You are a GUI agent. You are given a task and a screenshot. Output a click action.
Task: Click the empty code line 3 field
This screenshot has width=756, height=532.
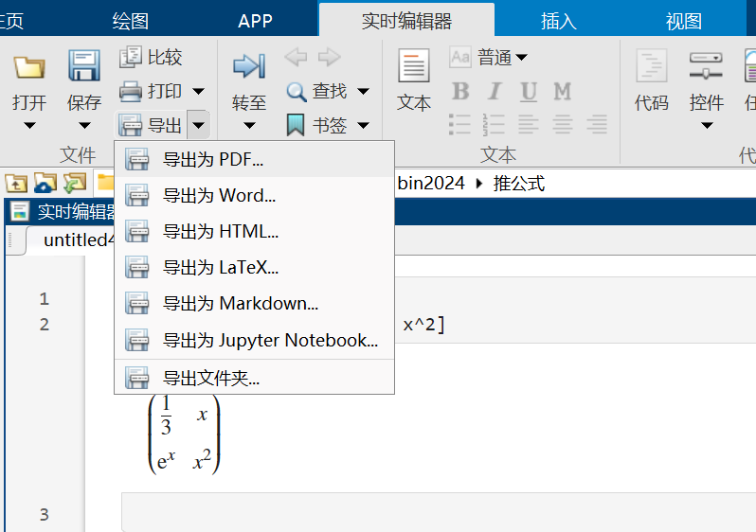pyautogui.click(x=439, y=512)
